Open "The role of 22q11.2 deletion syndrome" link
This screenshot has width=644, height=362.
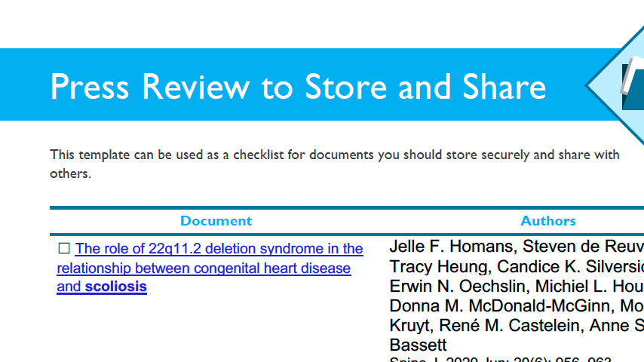219,249
